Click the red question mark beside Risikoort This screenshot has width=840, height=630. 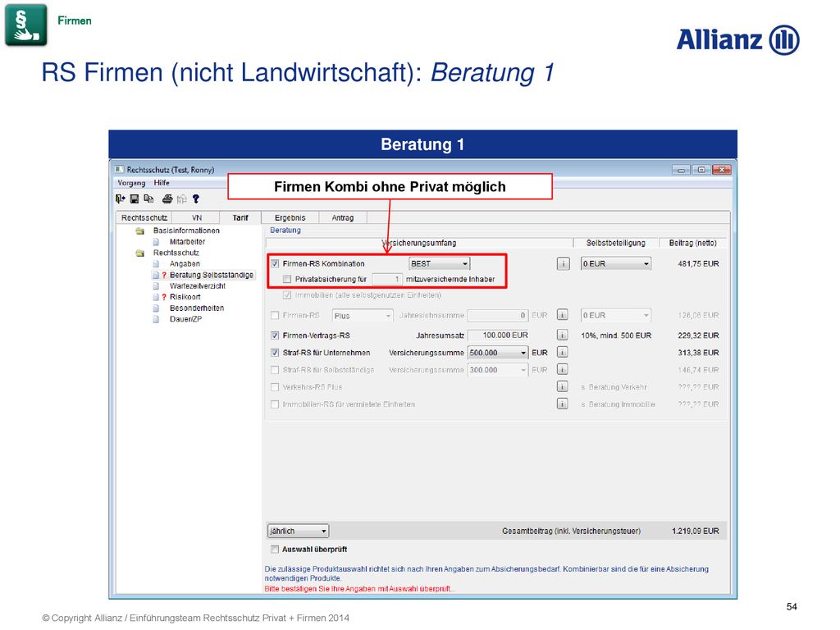pyautogui.click(x=164, y=297)
